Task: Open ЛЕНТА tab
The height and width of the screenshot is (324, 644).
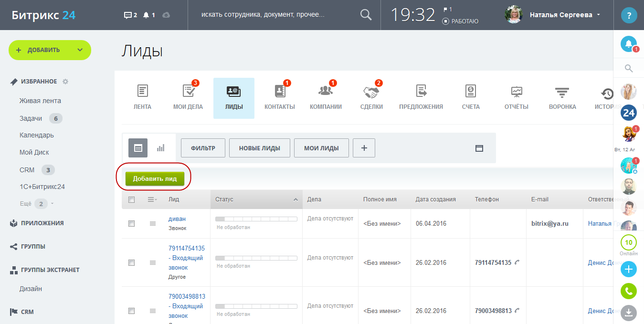Action: pos(142,98)
